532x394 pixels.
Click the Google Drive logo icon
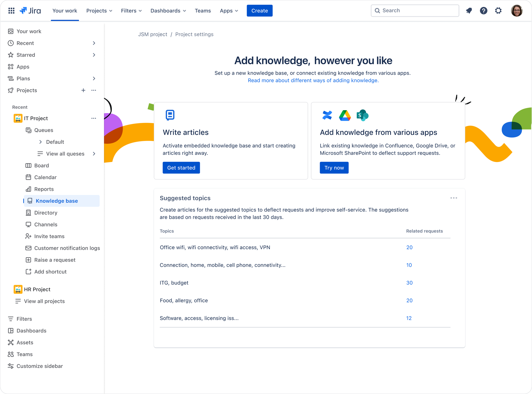click(345, 115)
